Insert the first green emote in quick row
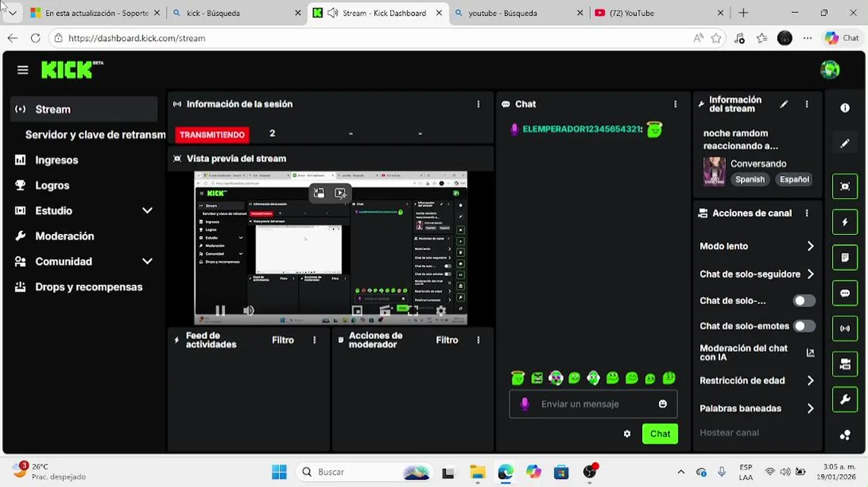Viewport: 868px width, 487px height. tap(518, 378)
